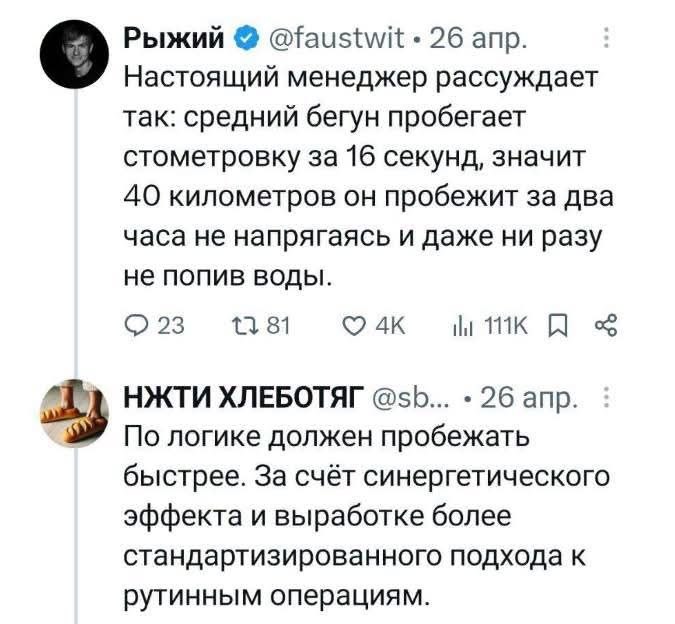Click the blue verified badge

245,40
